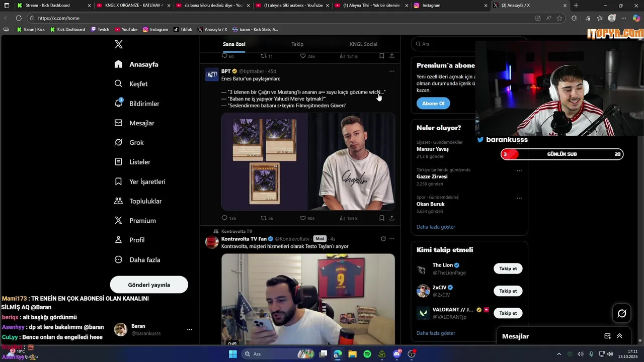Open Kontravolta TV Fan post options

point(391,239)
